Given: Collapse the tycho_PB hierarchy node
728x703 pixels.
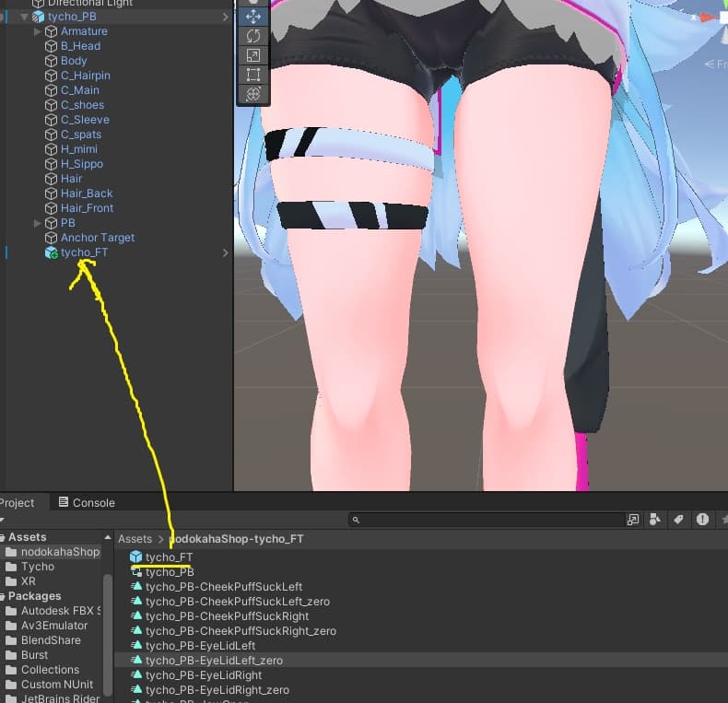Looking at the screenshot, I should pos(24,18).
